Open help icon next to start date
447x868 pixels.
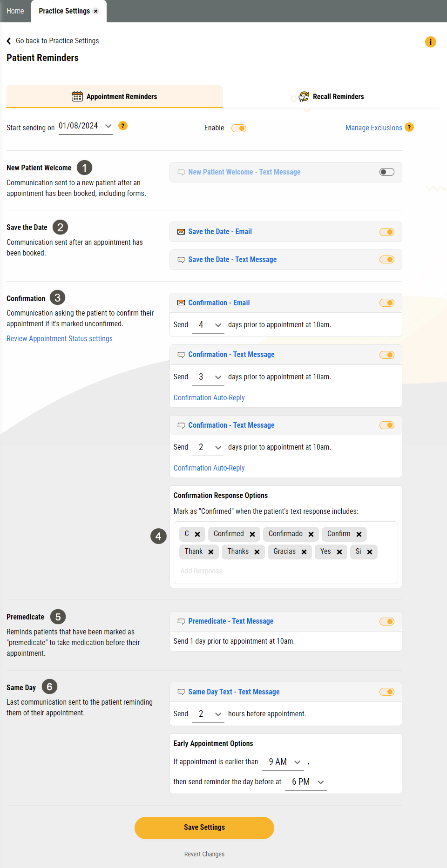tap(123, 126)
